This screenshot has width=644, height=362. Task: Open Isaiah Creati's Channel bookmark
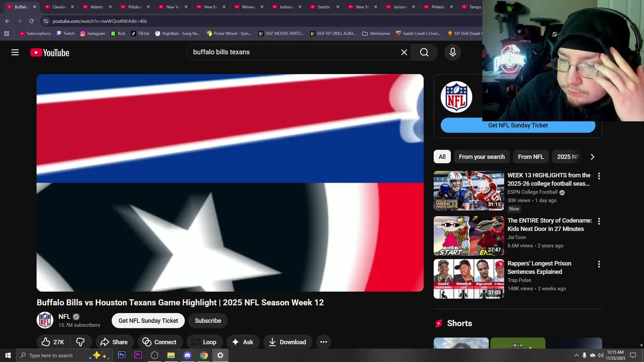418,34
